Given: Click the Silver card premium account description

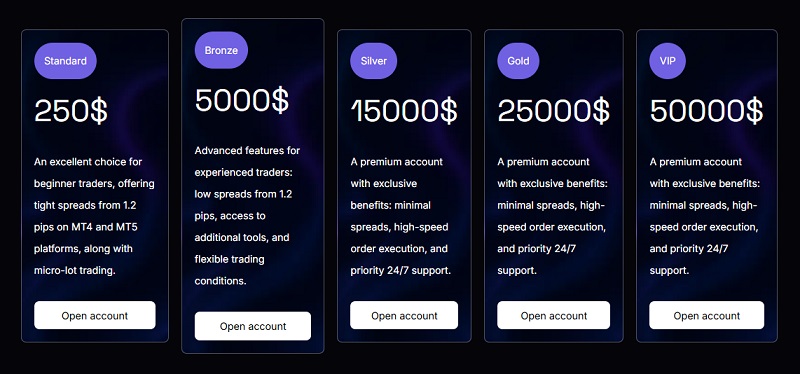Looking at the screenshot, I should 401,216.
